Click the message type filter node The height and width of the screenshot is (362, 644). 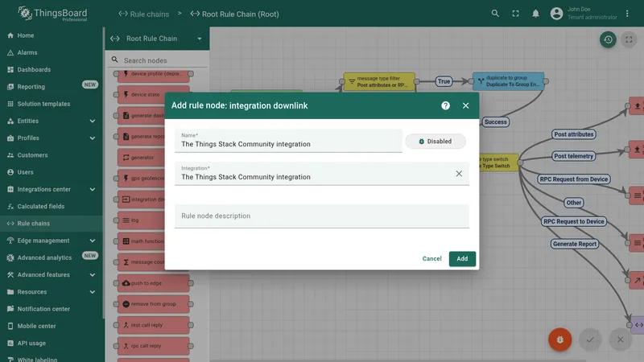click(x=379, y=81)
